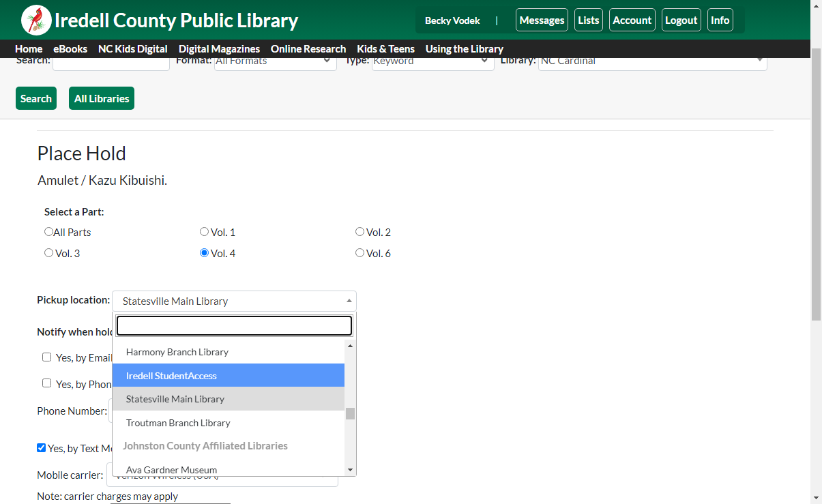Expand the search Type dropdown
Viewport: 822px width, 504px height.
coord(433,63)
